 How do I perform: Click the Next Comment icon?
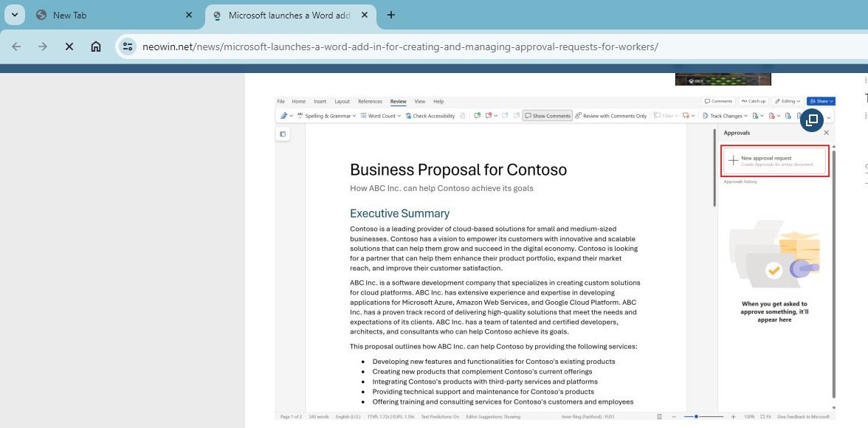[517, 116]
